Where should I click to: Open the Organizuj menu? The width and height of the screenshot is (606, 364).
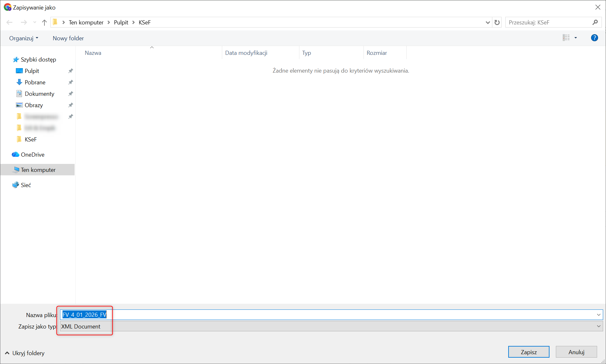click(23, 38)
